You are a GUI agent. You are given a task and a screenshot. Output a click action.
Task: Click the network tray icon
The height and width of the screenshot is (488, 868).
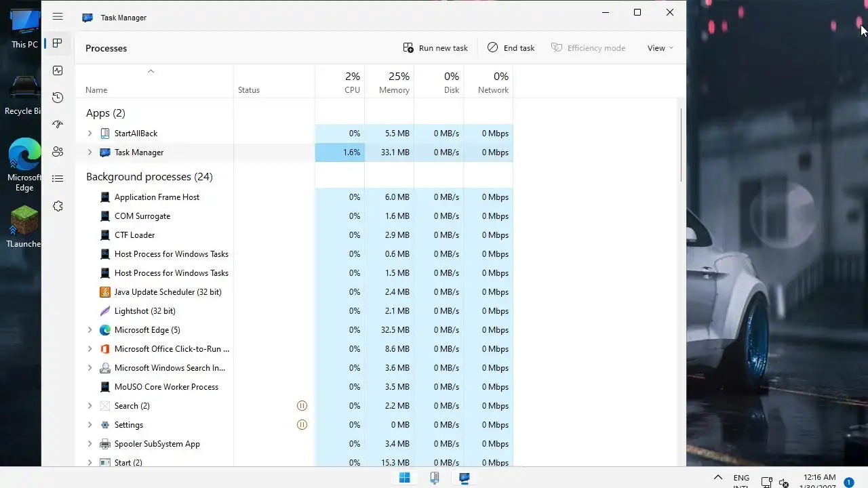[x=766, y=483]
